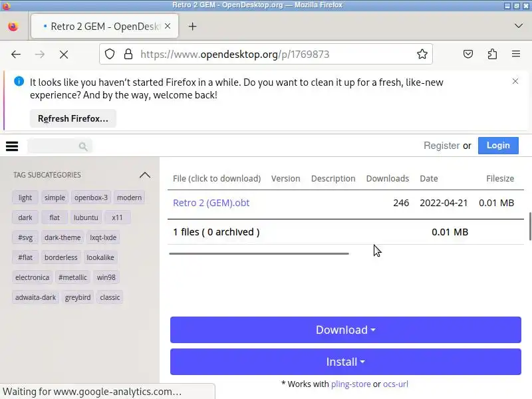
Task: List all tabs dropdown arrow
Action: click(x=519, y=26)
